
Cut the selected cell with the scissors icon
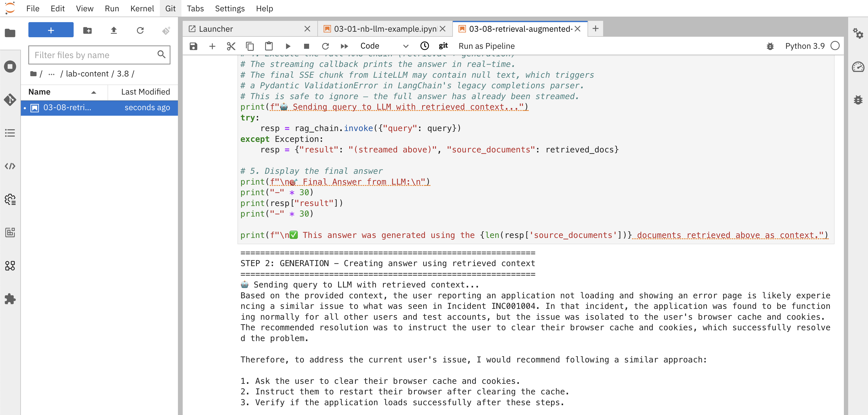(231, 46)
